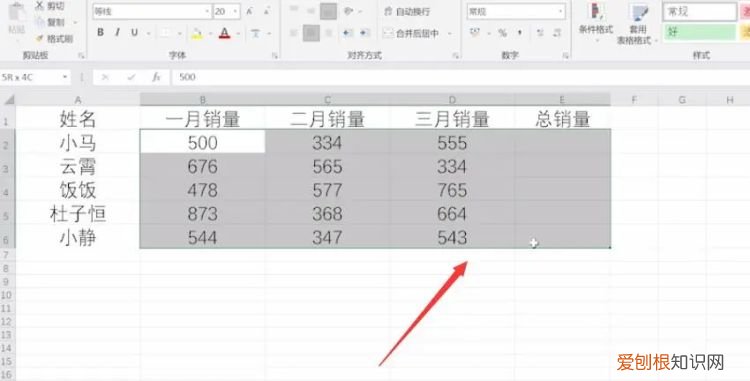The height and width of the screenshot is (381, 750).
Task: Open the Number (数字) dialog launcher
Action: tap(565, 56)
